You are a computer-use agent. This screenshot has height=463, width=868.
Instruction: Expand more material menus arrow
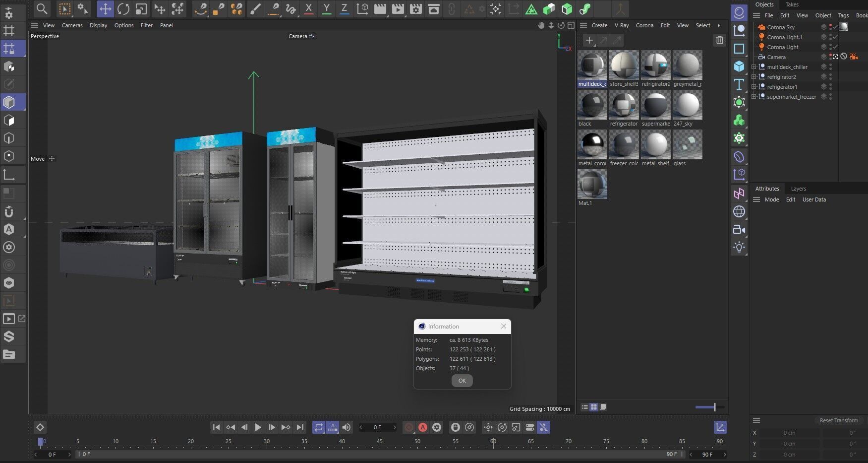[x=718, y=25]
